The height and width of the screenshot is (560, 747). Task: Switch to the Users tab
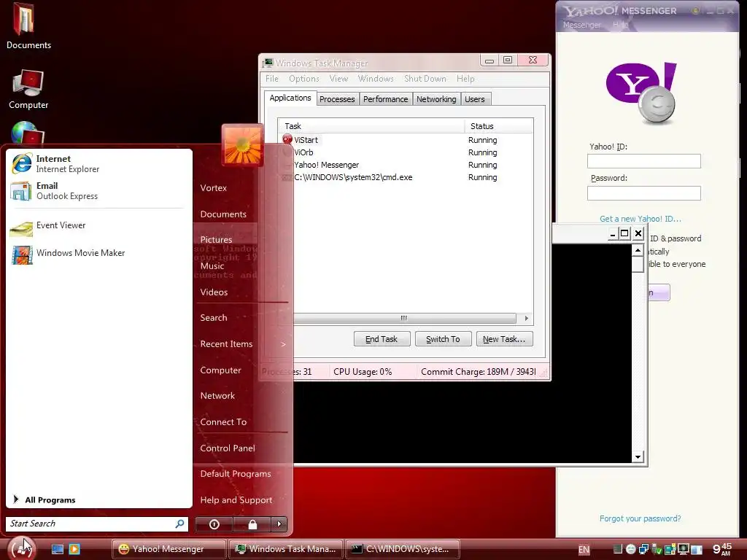pos(475,99)
